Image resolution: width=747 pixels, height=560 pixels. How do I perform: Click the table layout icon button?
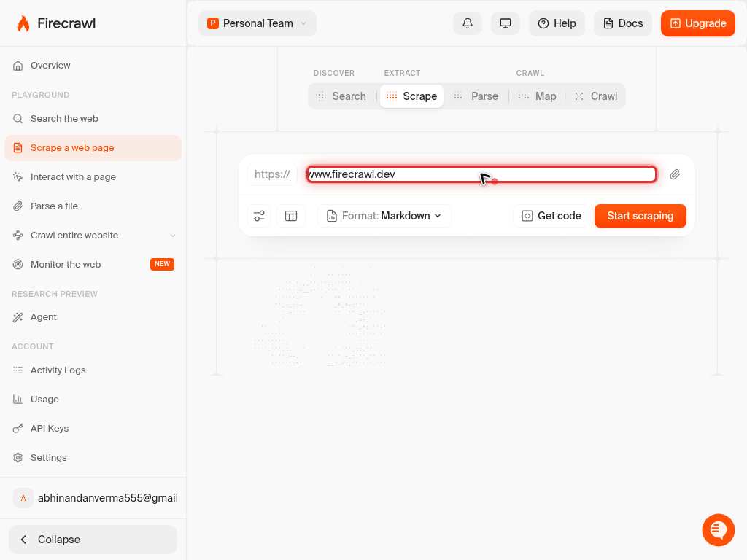point(291,216)
